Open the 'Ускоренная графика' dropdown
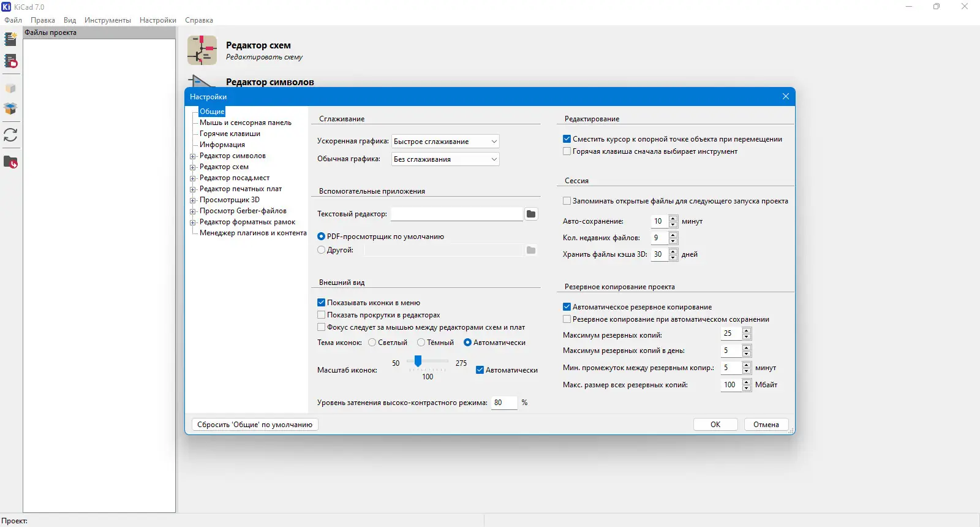This screenshot has width=980, height=527. tap(445, 142)
